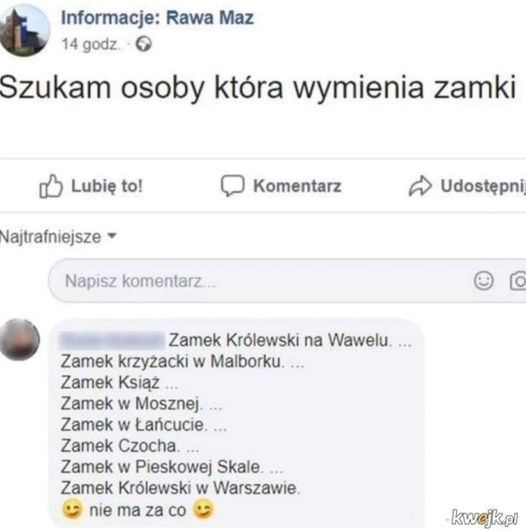Click the share arrow icon
This screenshot has width=526, height=531.
click(x=420, y=186)
